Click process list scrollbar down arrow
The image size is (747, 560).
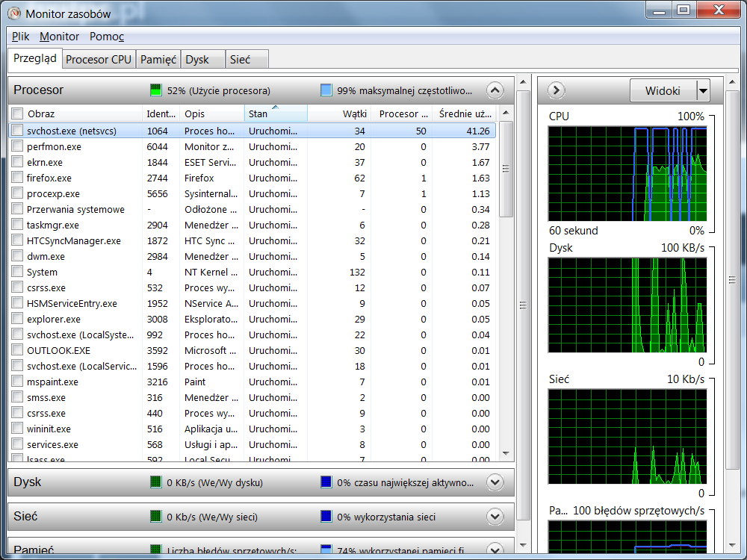[506, 454]
